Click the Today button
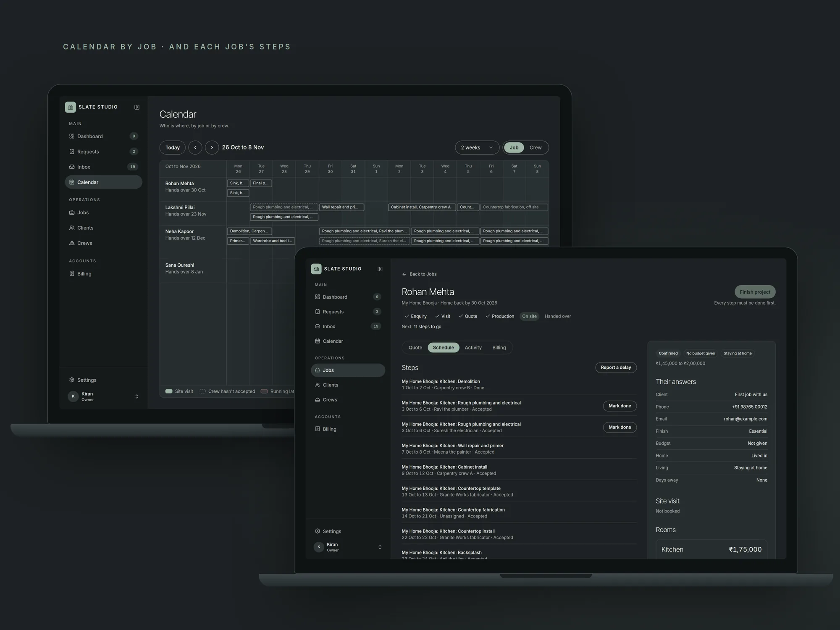The image size is (840, 630). [173, 147]
